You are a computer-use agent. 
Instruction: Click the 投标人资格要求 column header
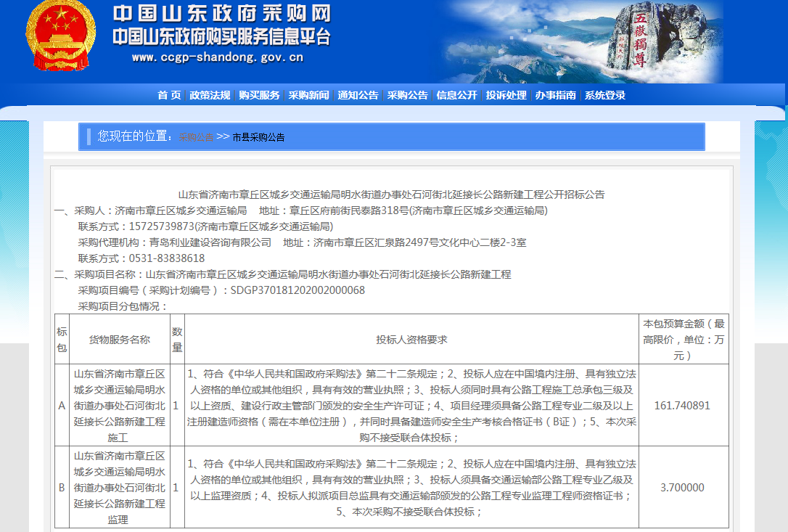click(411, 340)
